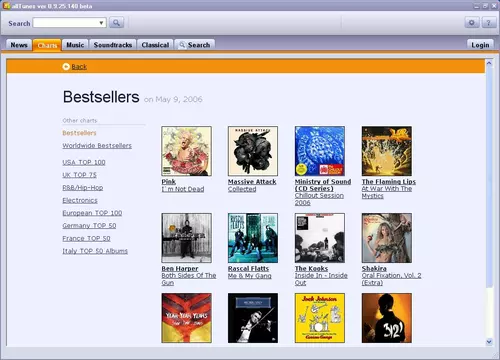Open the Jack Johnson yellow album cover

[x=320, y=318]
